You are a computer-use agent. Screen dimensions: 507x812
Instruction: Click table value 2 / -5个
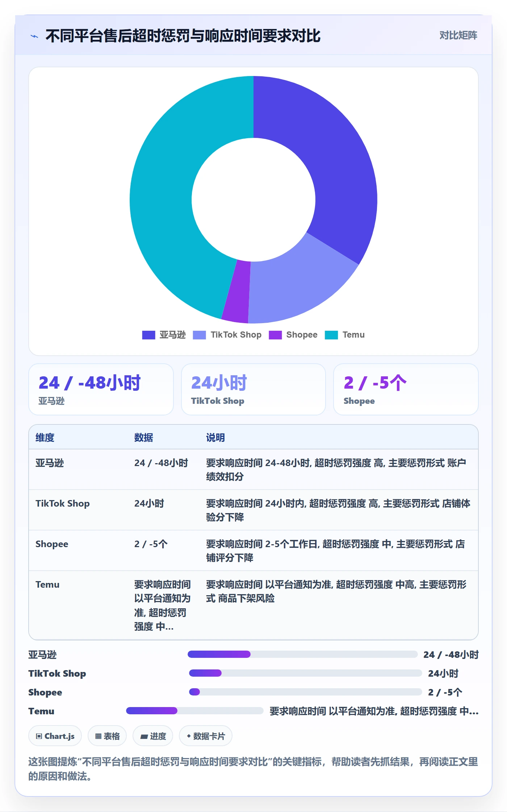click(x=151, y=544)
